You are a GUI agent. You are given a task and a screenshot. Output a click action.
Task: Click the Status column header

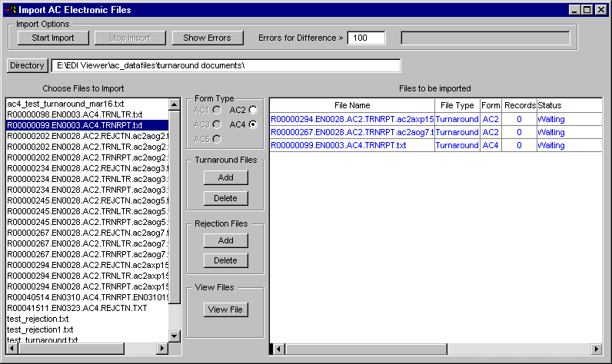pos(550,105)
